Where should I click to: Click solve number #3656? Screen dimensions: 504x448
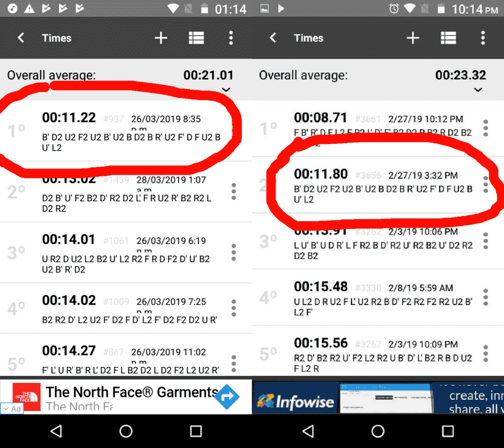(x=368, y=175)
